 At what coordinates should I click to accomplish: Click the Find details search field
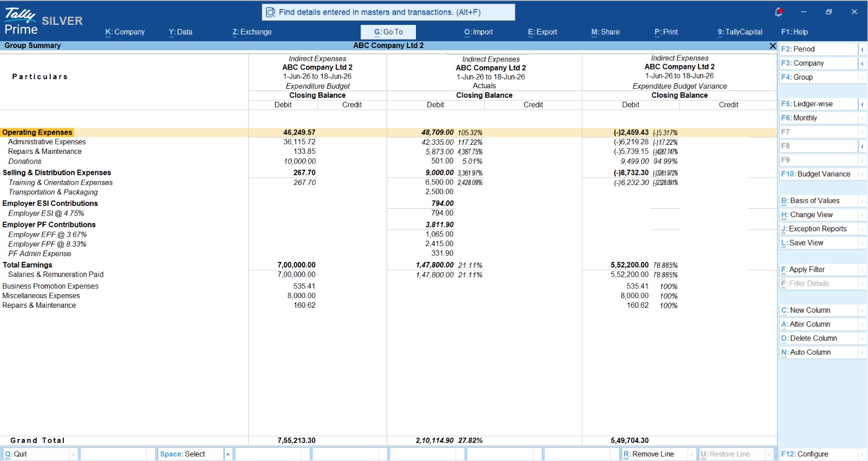point(389,12)
